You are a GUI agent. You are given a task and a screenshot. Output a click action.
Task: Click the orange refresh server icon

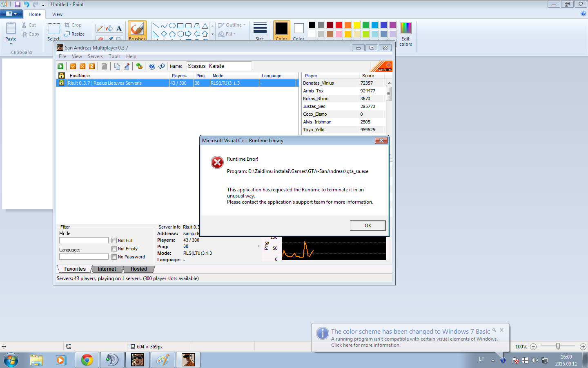point(92,66)
